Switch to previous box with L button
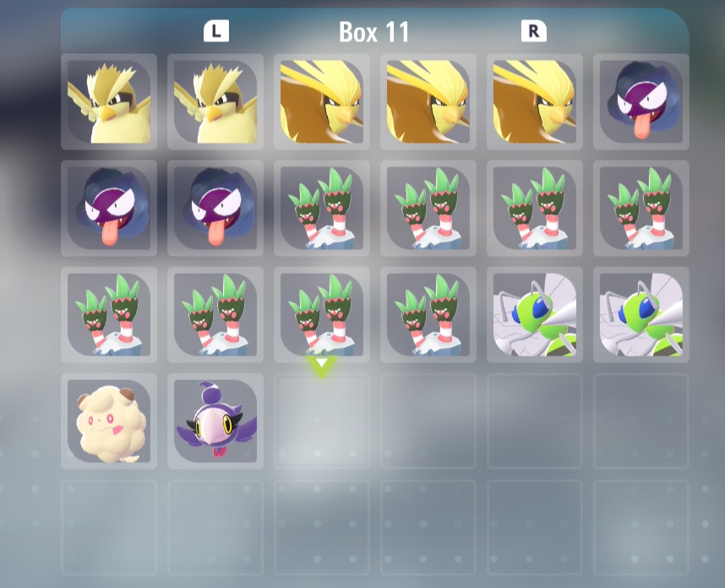 216,31
